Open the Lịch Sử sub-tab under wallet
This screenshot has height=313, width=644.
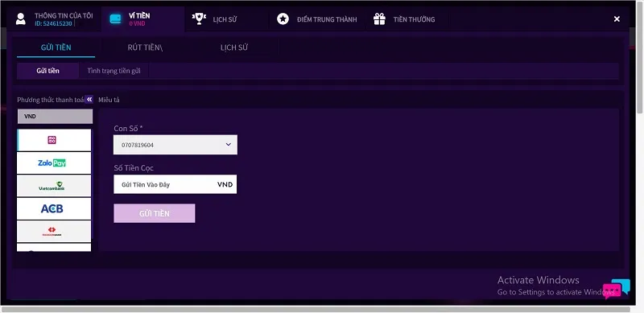tap(234, 47)
